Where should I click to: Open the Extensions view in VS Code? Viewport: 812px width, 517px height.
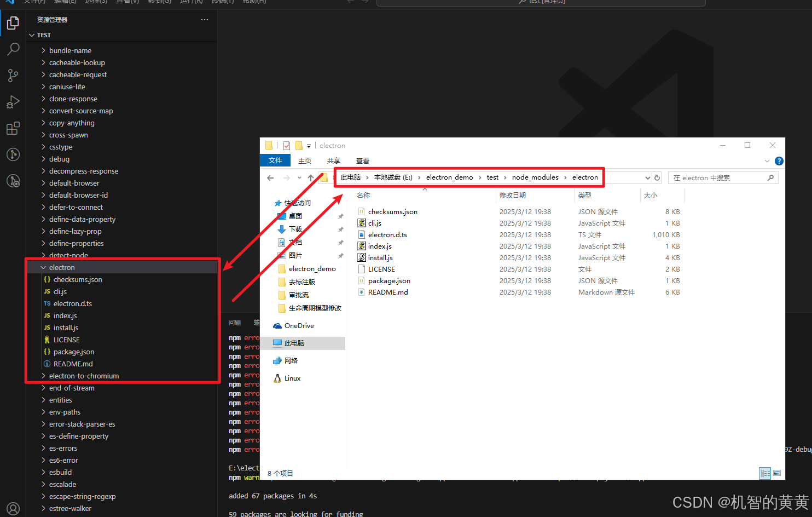tap(13, 128)
